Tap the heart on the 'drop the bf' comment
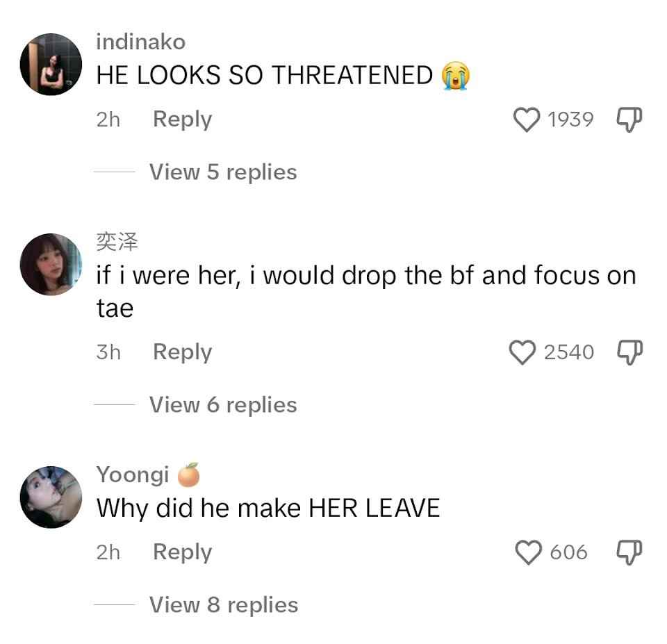The height and width of the screenshot is (644, 667). pos(522,352)
